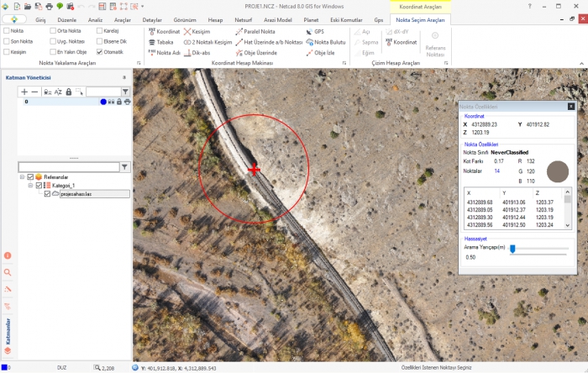Select 2 Noktalı Kesişim tool
Viewport: 588px width, 373px height.
click(x=207, y=42)
